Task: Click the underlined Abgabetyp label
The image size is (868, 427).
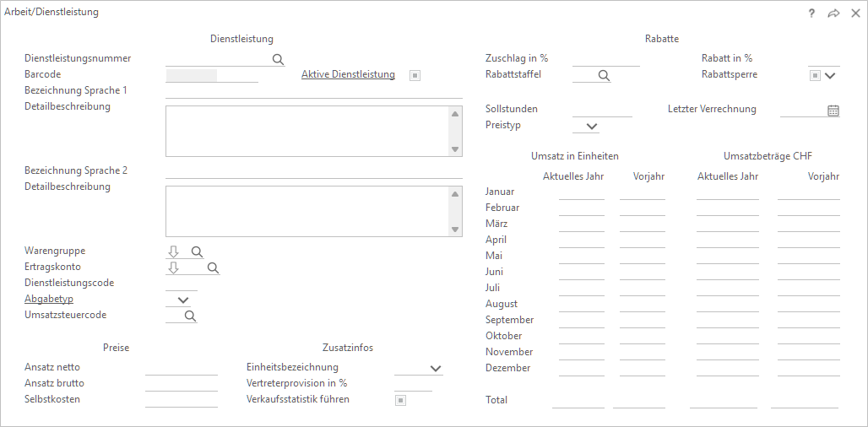Action: click(x=49, y=299)
